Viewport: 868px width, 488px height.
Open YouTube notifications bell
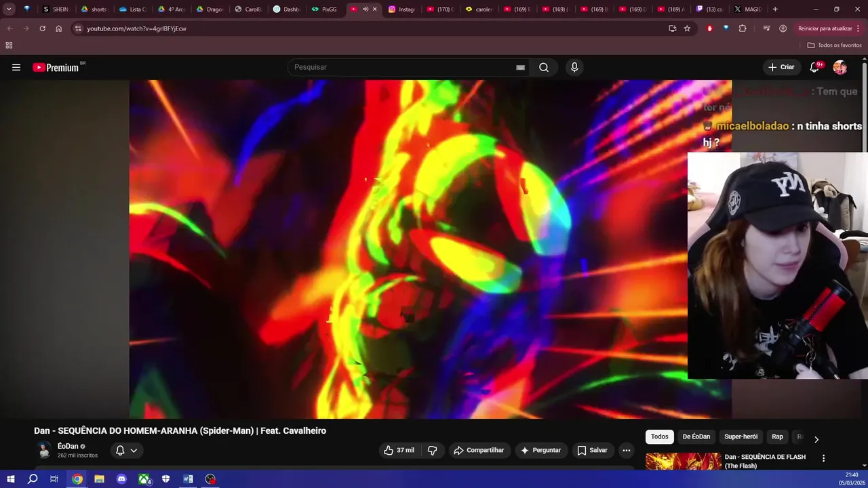click(x=814, y=67)
